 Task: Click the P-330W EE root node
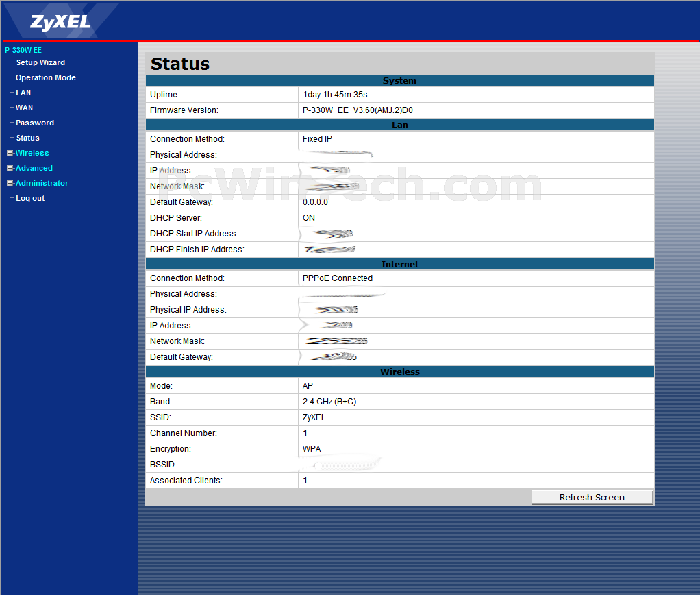[x=23, y=50]
